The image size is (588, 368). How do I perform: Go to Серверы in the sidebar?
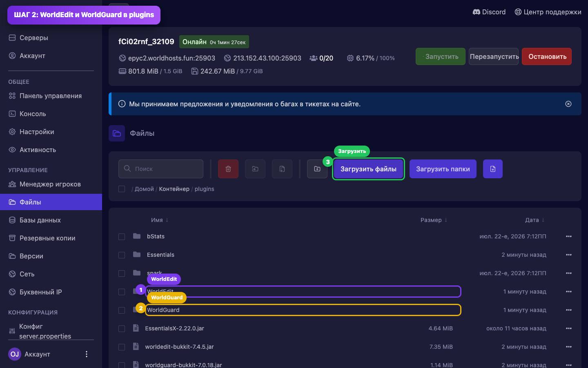pyautogui.click(x=51, y=38)
